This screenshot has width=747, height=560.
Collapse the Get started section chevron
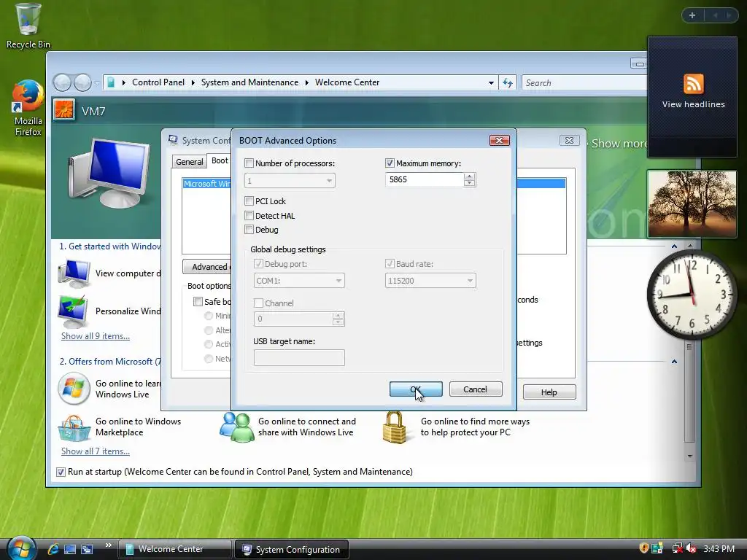click(674, 246)
